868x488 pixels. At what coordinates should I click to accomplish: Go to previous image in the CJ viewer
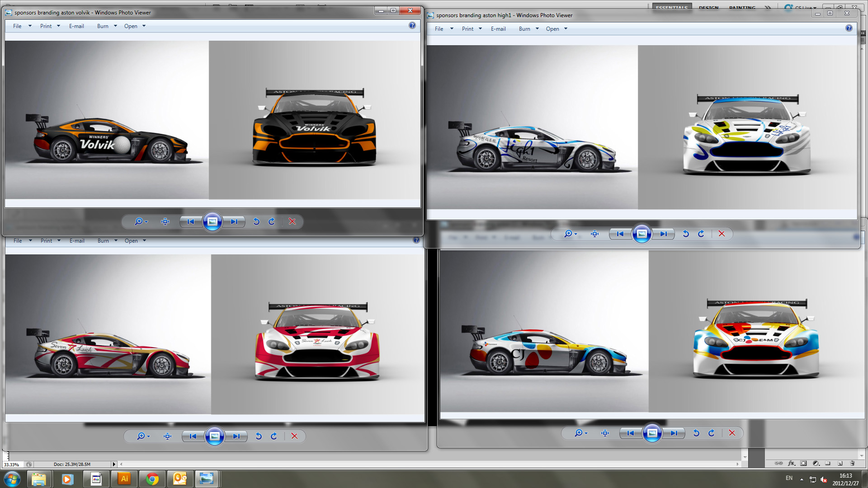[630, 433]
